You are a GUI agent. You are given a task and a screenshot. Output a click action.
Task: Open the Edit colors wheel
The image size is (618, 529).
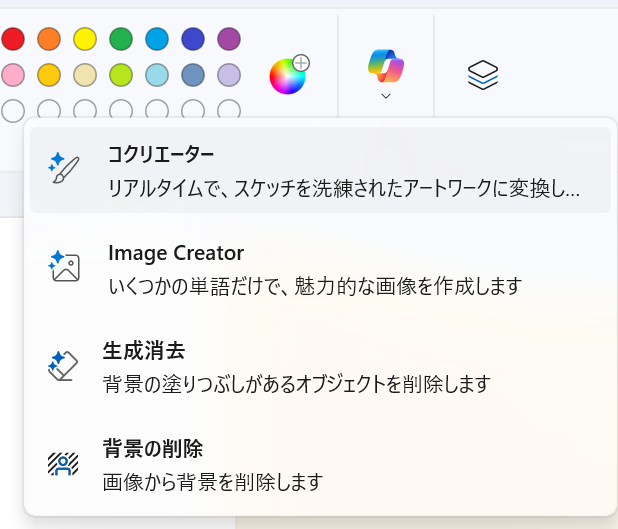click(289, 75)
